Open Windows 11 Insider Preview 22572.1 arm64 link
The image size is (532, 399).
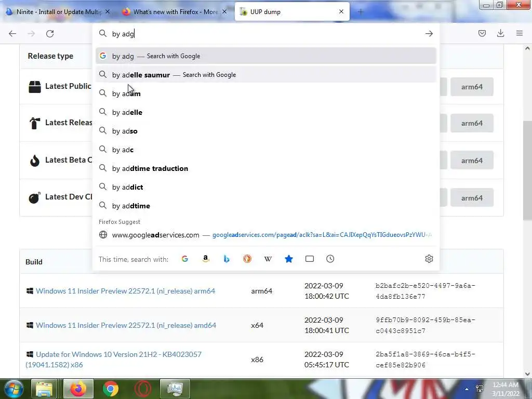point(126,291)
